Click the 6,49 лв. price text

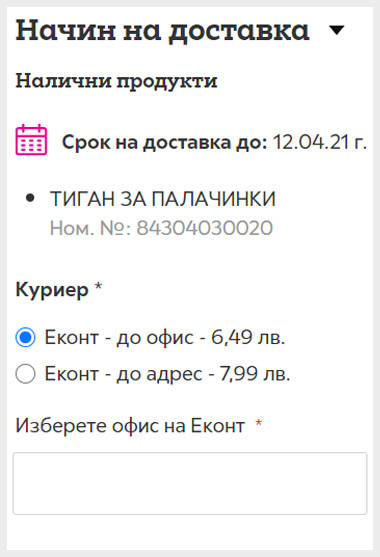(248, 337)
